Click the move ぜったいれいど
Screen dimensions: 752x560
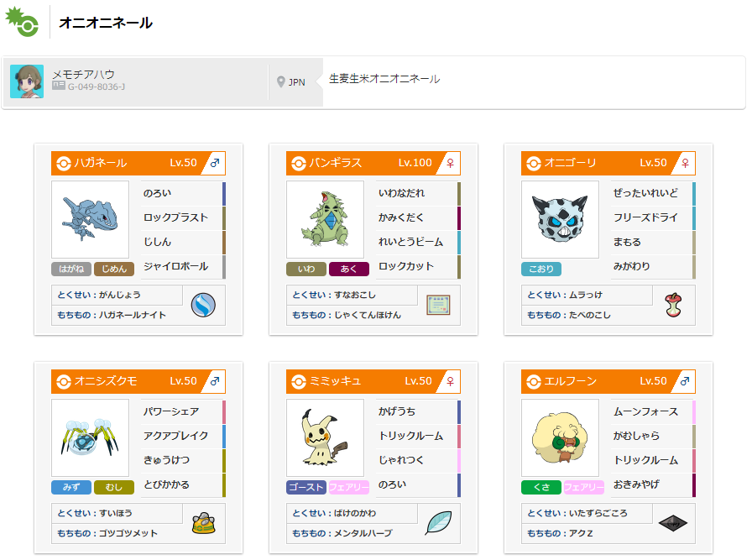[x=645, y=193]
